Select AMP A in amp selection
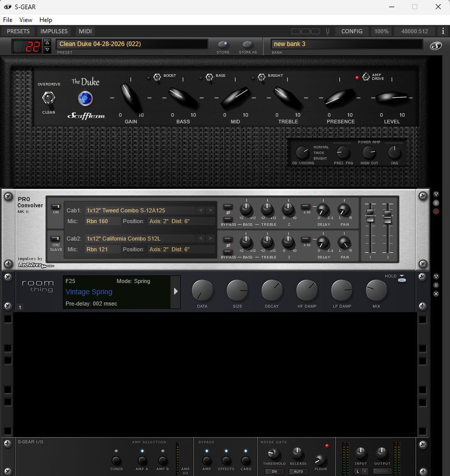This screenshot has width=450, height=476. click(142, 460)
